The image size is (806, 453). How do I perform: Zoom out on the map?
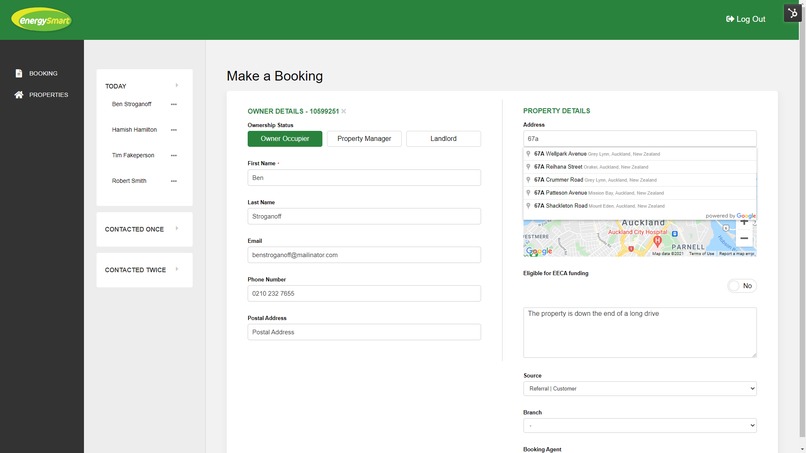pos(744,238)
